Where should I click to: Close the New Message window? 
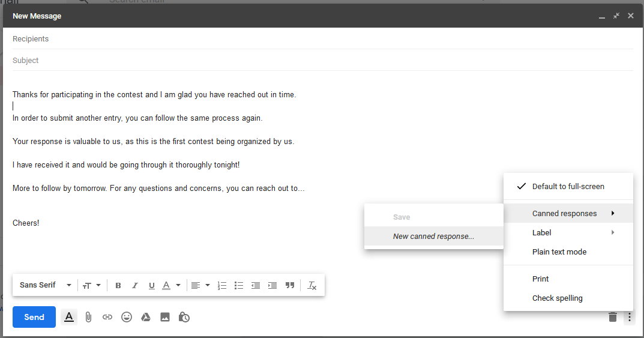(x=630, y=16)
